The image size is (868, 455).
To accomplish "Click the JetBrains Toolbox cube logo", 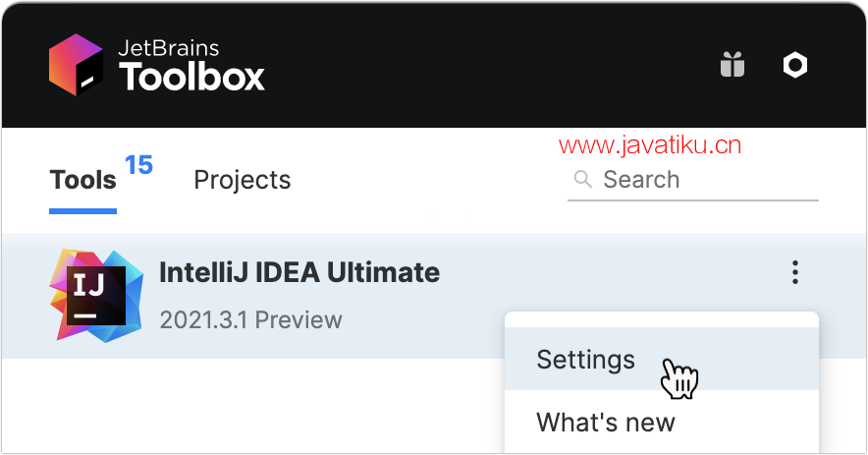I will point(76,64).
